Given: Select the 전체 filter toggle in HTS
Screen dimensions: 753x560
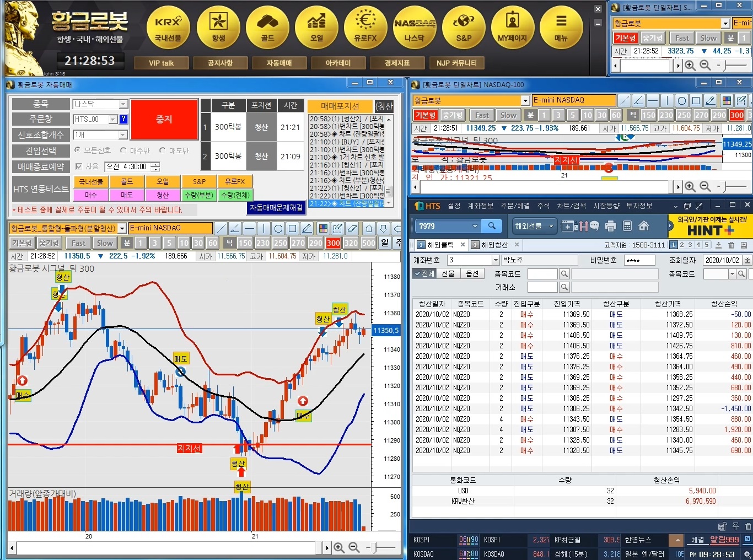Looking at the screenshot, I should point(424,273).
